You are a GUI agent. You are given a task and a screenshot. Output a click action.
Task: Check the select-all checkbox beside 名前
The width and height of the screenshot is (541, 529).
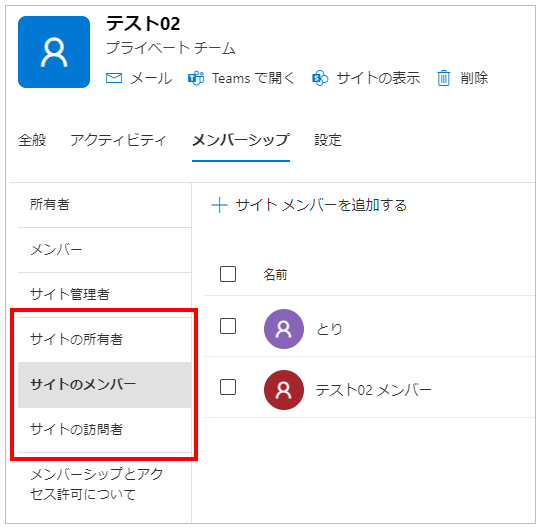pos(228,274)
